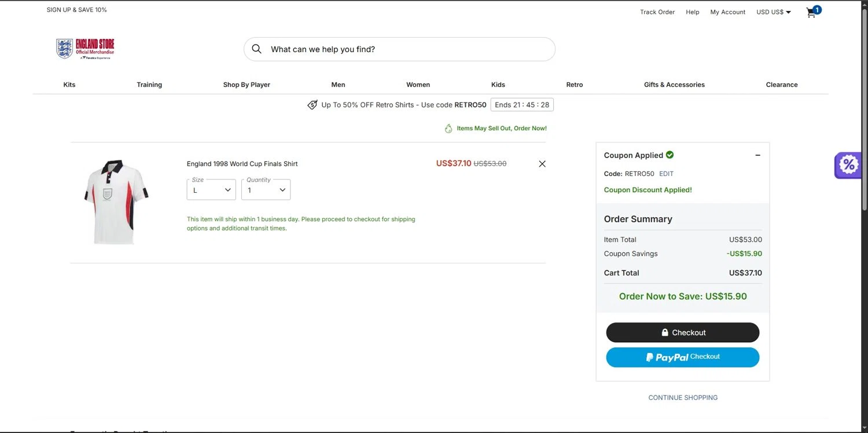The image size is (868, 433).
Task: Open the Retro menu
Action: [575, 85]
